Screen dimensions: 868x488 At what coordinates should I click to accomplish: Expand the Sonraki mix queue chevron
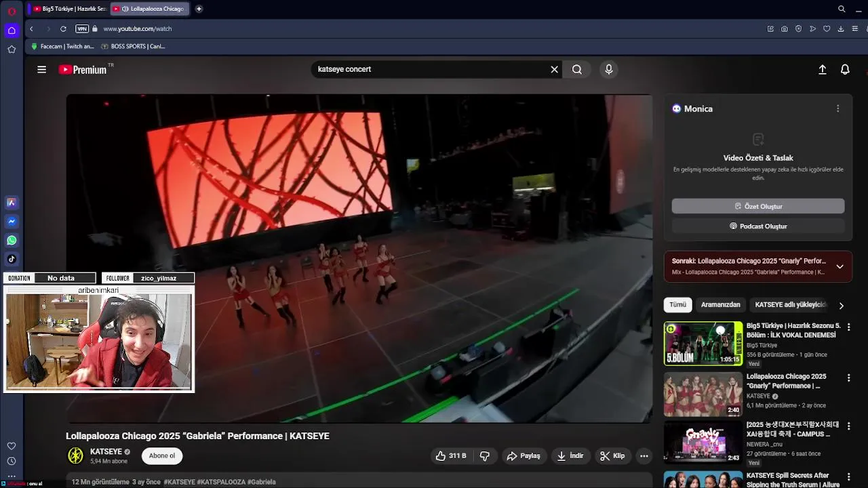tap(840, 266)
